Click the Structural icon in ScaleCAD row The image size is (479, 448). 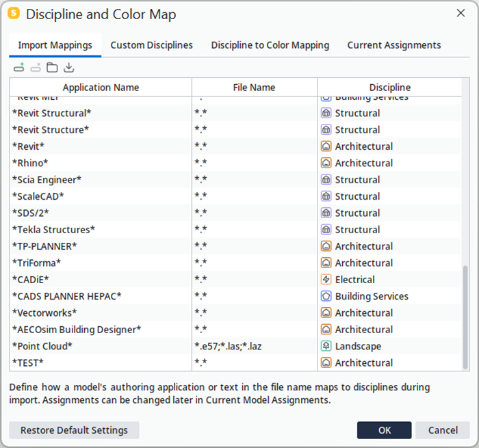pos(326,196)
